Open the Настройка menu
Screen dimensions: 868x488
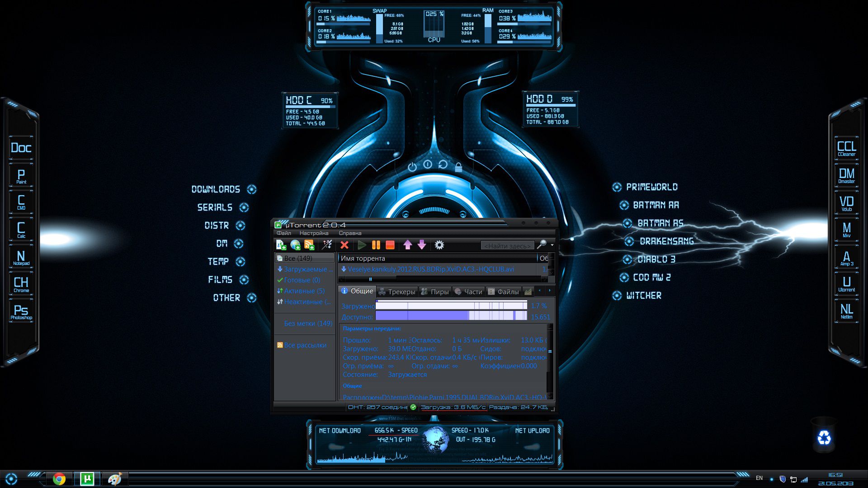pyautogui.click(x=313, y=233)
